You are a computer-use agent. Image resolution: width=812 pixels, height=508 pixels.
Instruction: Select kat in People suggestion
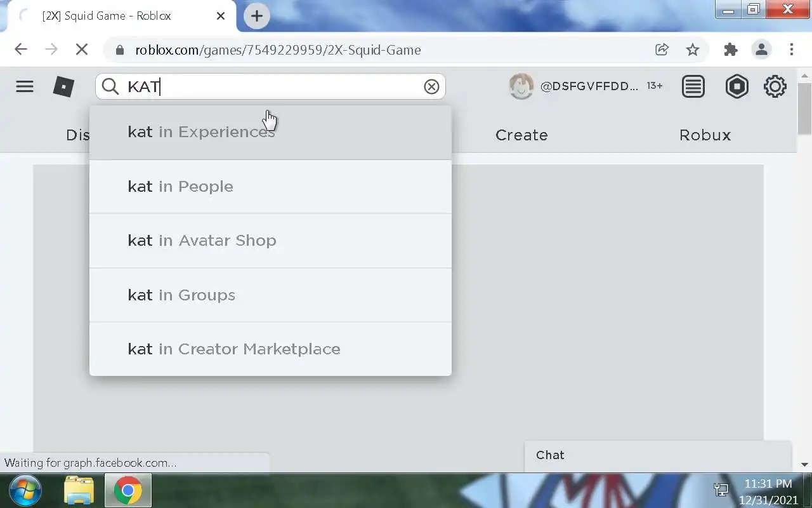[x=270, y=187]
